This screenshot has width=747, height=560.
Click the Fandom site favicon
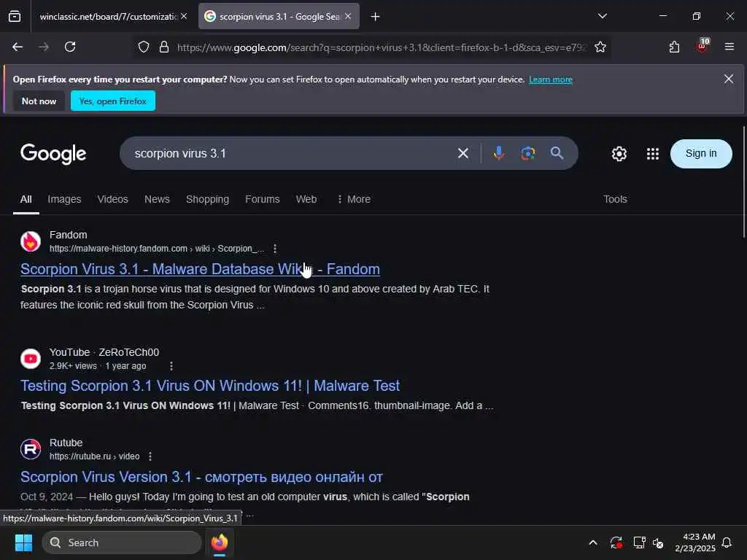coord(31,241)
